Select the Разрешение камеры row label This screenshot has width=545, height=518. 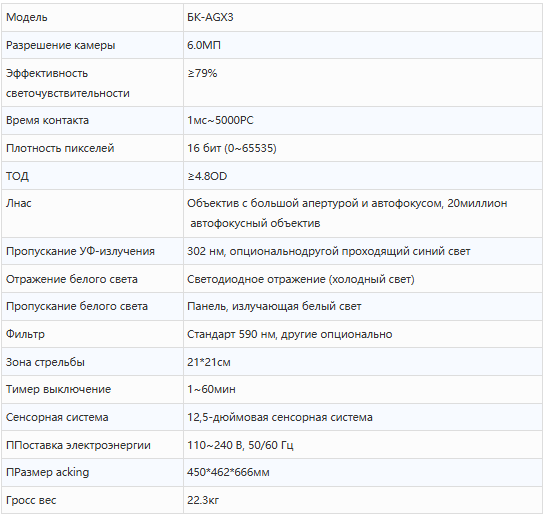(x=60, y=45)
